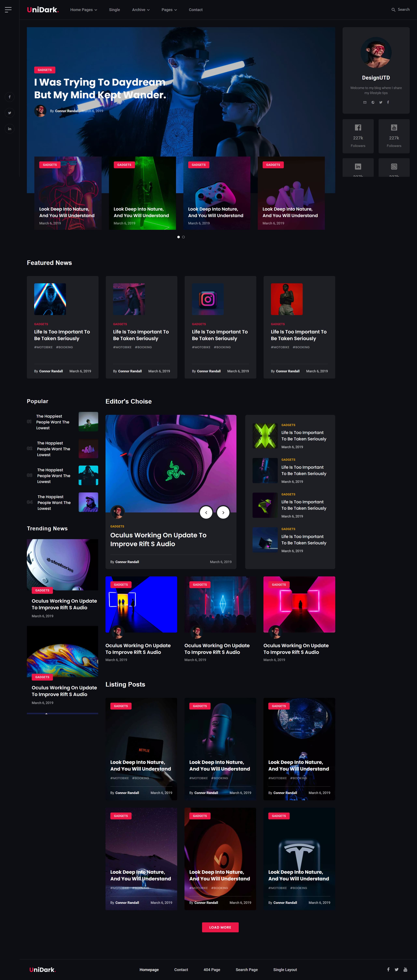Open Popular post number 01 thumbnail
Image resolution: width=417 pixels, height=980 pixels.
[x=88, y=421]
